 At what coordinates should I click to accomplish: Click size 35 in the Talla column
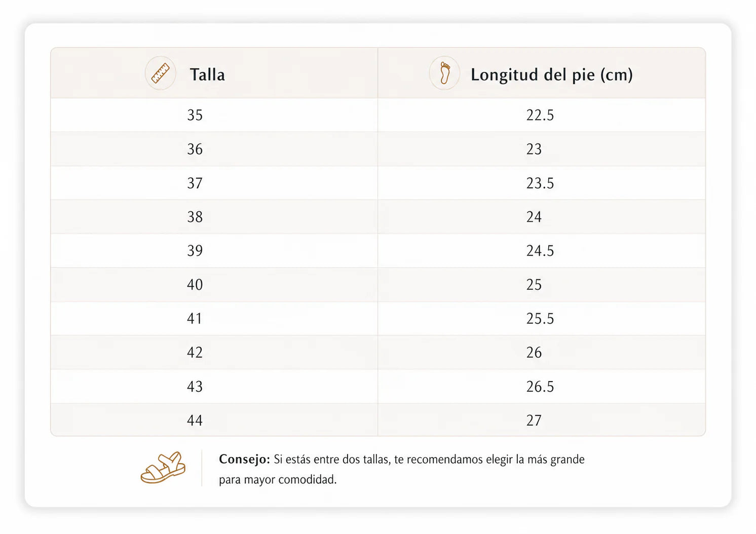point(195,115)
